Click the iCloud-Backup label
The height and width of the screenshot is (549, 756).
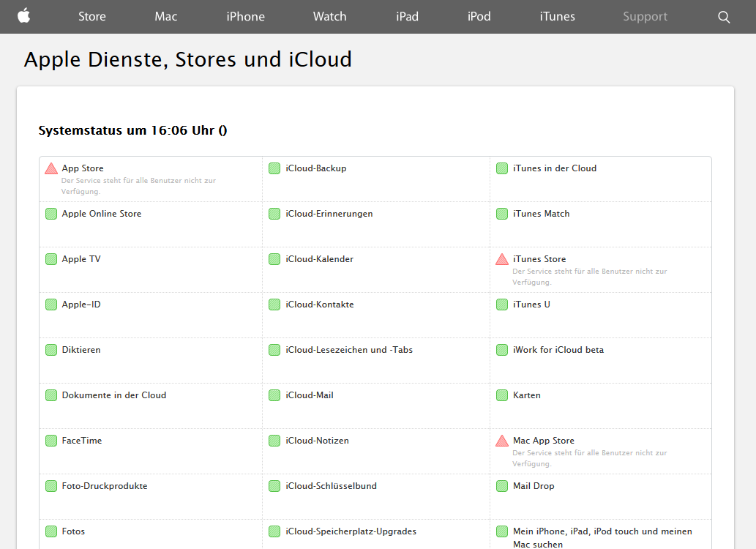tap(316, 168)
